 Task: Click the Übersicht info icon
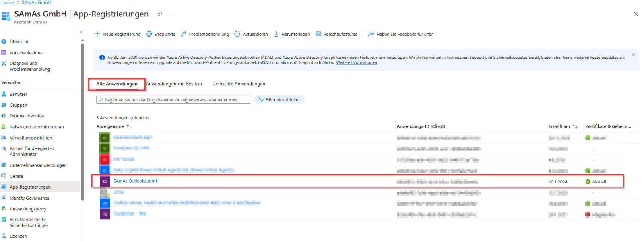point(4,41)
